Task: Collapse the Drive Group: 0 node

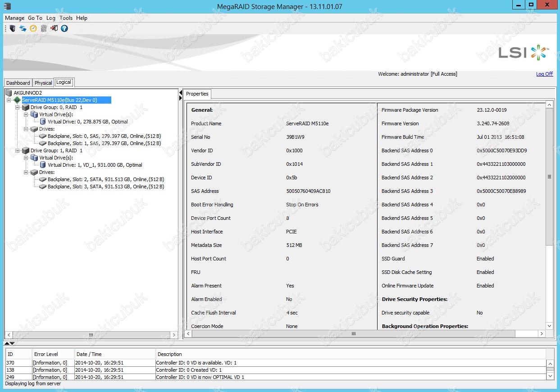Action: click(18, 107)
